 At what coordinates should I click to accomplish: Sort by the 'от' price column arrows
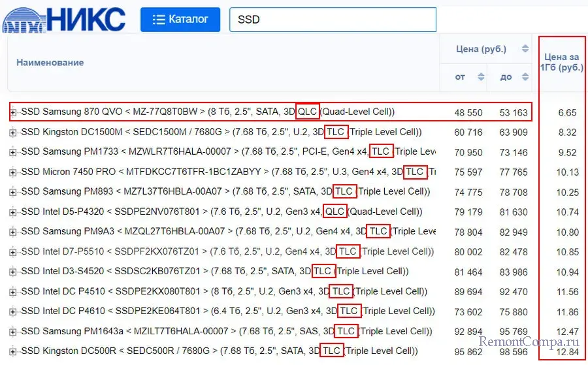pyautogui.click(x=481, y=77)
